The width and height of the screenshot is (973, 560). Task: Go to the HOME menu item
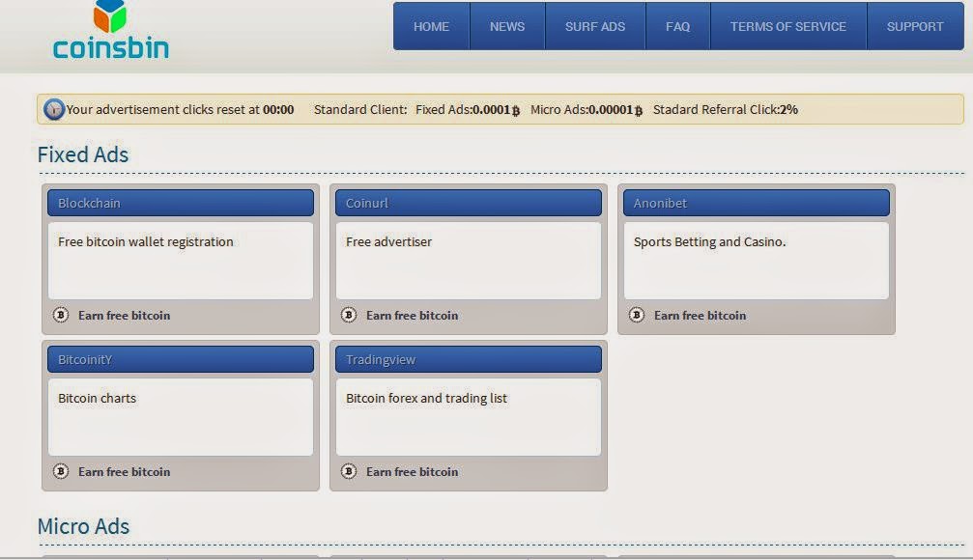pos(431,26)
